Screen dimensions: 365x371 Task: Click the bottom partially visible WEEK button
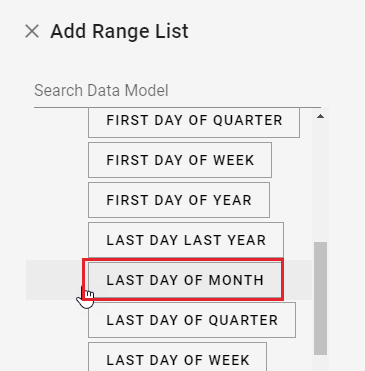pyautogui.click(x=178, y=357)
